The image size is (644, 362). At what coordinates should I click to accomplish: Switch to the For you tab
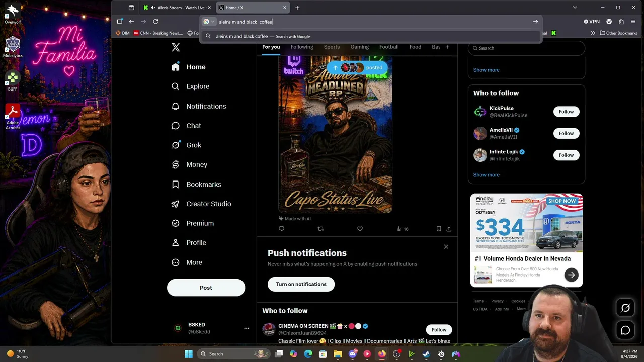pos(271,47)
